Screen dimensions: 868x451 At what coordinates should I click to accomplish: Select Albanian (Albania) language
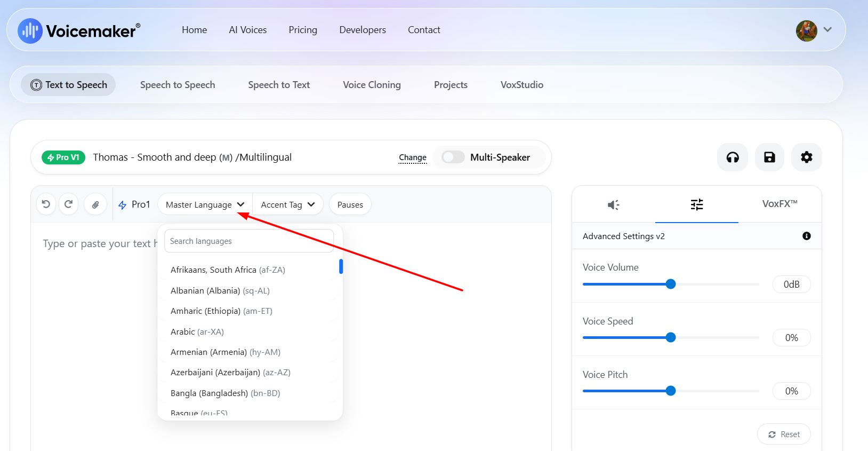pyautogui.click(x=220, y=291)
